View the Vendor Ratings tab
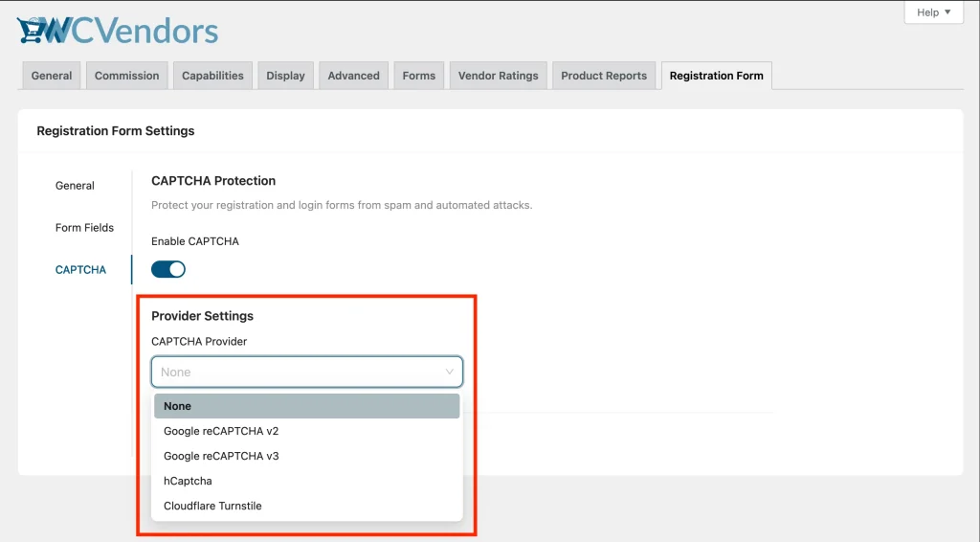 click(x=498, y=76)
